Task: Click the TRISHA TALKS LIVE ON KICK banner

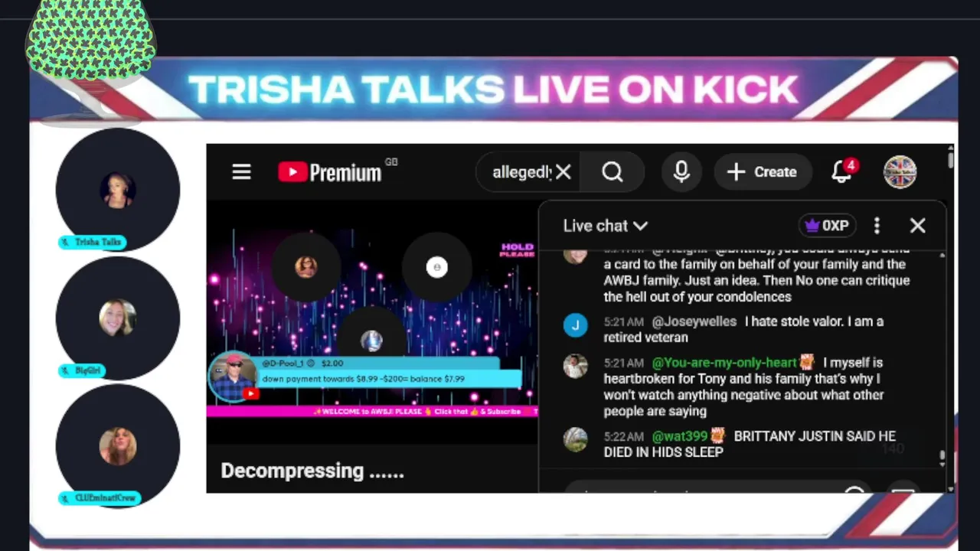Action: coord(493,90)
